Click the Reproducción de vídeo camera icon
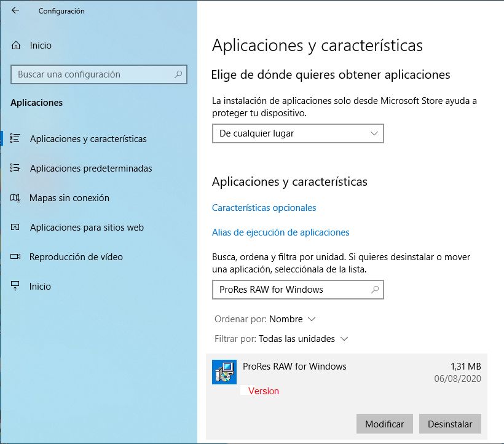Image resolution: width=504 pixels, height=444 pixels. (15, 256)
